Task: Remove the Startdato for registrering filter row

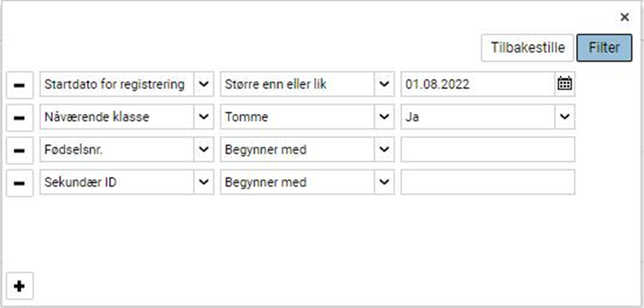Action: tap(19, 84)
